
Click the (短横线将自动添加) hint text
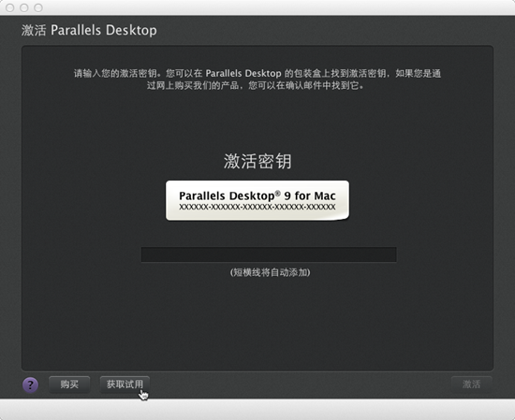tap(270, 272)
